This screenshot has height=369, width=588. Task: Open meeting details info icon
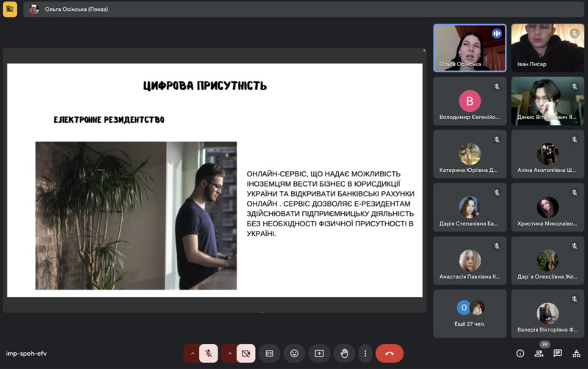point(520,354)
